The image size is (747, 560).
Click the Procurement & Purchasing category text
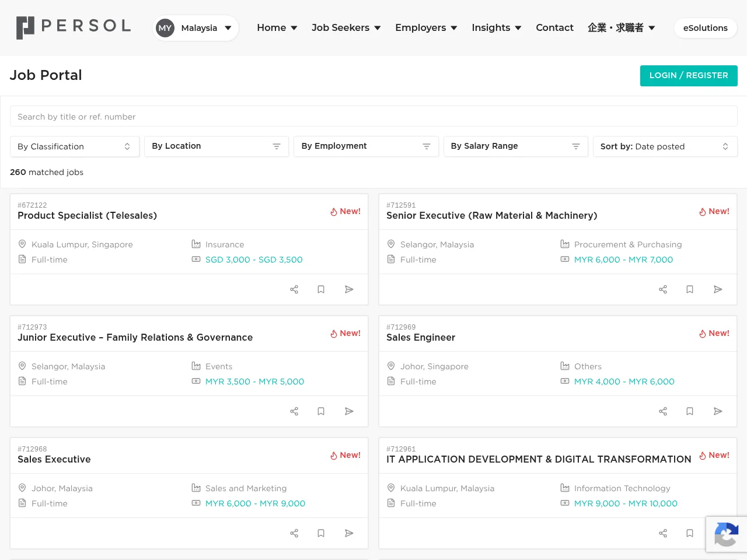pos(628,244)
